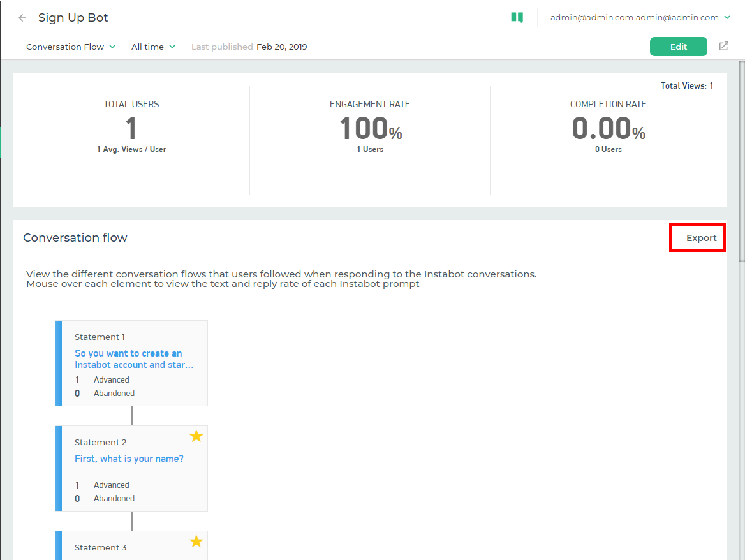Click the COMPLETION RATE label

pos(608,104)
